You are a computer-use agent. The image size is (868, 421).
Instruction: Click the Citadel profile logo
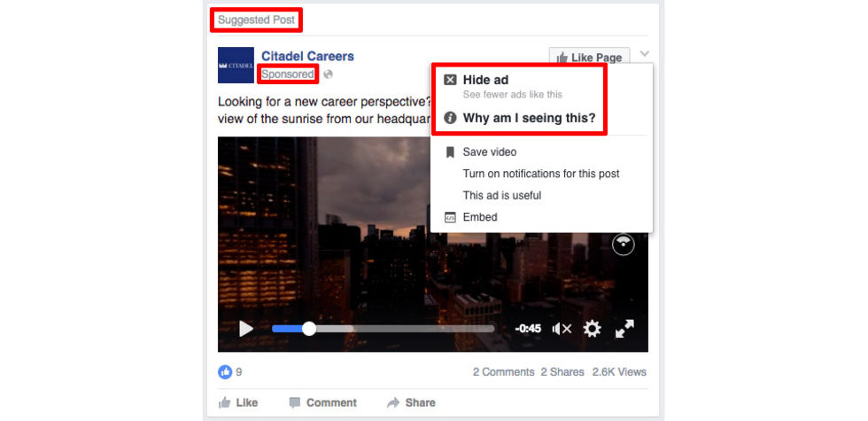pos(236,66)
